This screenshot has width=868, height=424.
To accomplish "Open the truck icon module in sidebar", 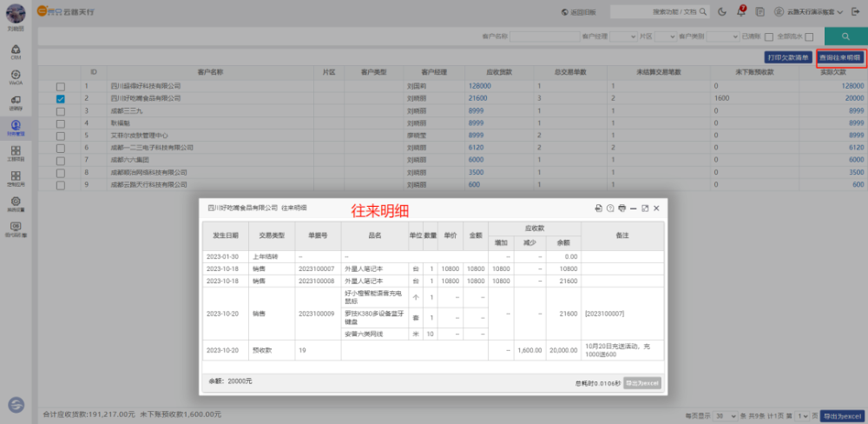I will coord(16,103).
